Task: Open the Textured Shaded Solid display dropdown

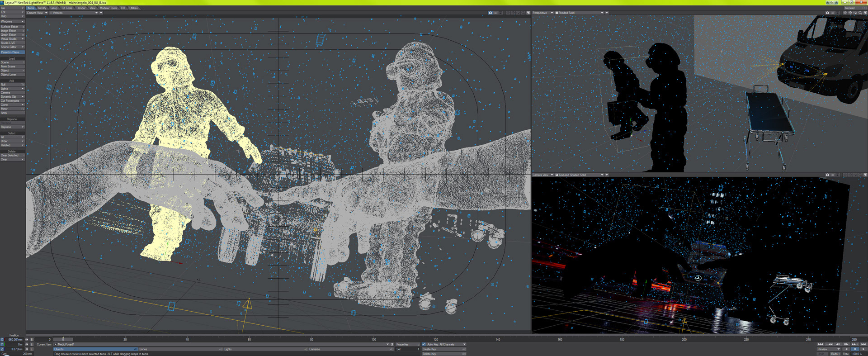Action: click(579, 175)
